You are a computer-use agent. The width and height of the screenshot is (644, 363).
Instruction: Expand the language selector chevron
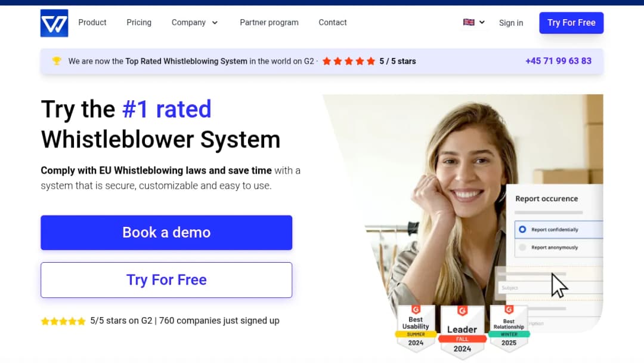(x=482, y=22)
